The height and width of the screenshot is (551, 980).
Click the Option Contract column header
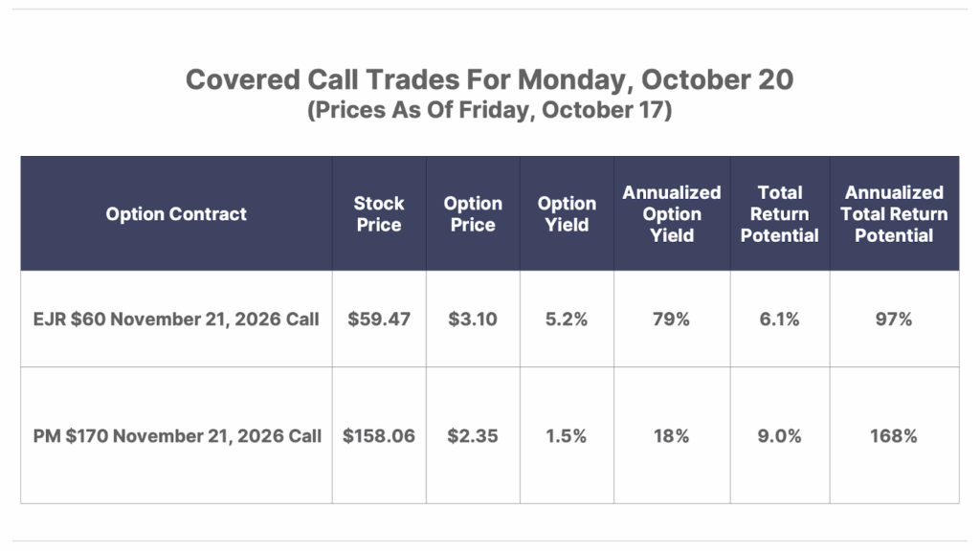176,214
